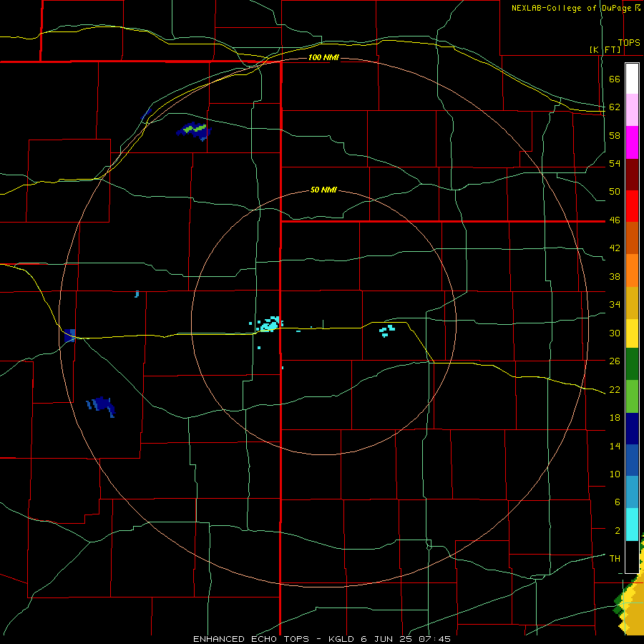
Task: Click the bright red legend swatch
Action: point(632,206)
